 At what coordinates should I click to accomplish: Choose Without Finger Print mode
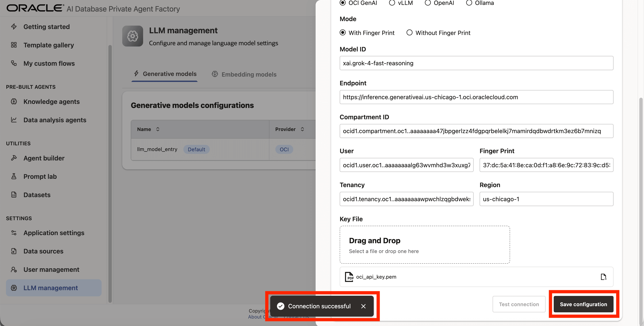click(410, 33)
